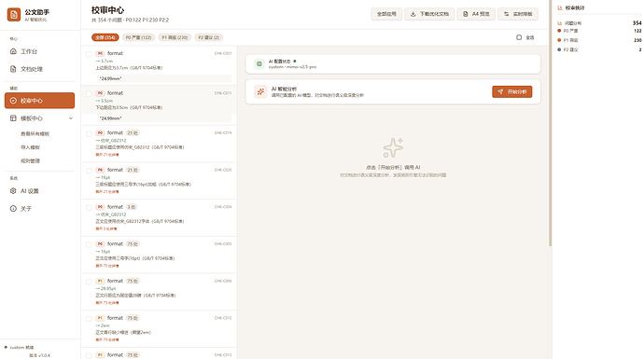Tick the checkbox for issue CHK-C005
Viewport: 644px width, 359px height.
pos(89,244)
